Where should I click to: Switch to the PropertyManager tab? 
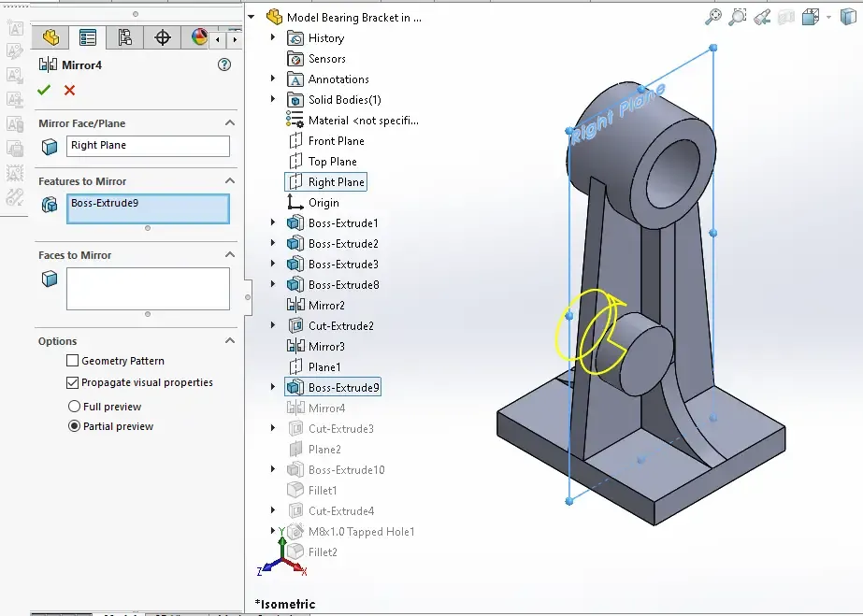[x=88, y=37]
